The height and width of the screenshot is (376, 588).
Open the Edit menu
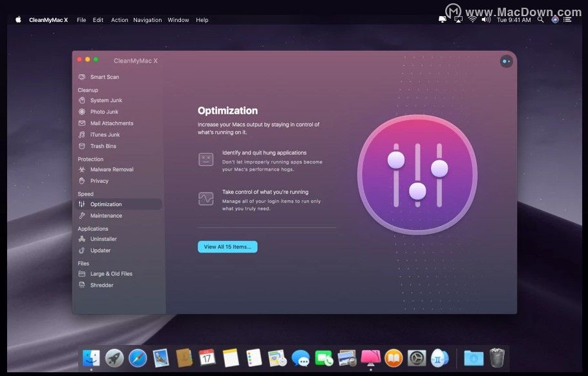pyautogui.click(x=98, y=20)
